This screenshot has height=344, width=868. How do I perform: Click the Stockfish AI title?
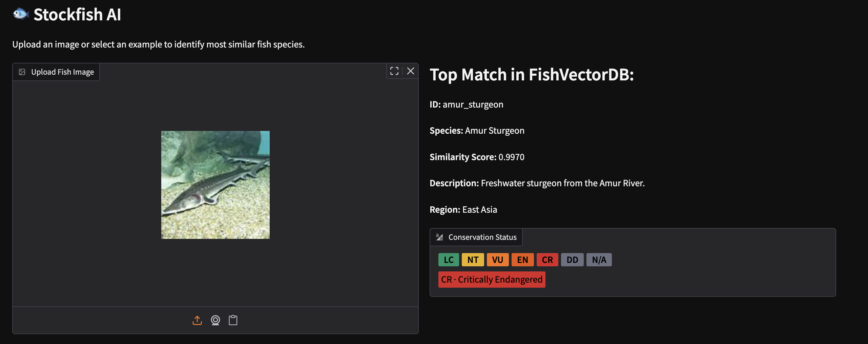coord(77,15)
